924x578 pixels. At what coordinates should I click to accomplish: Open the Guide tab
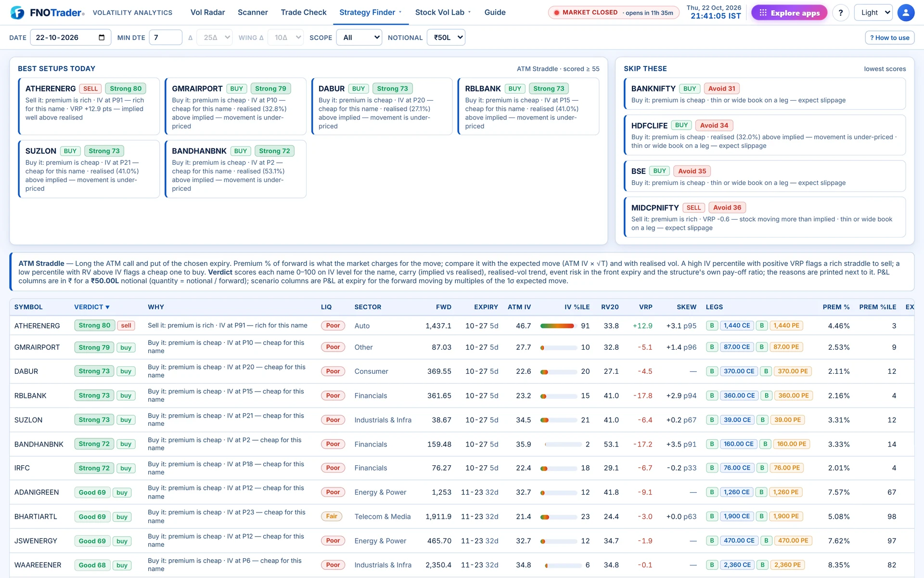click(495, 13)
